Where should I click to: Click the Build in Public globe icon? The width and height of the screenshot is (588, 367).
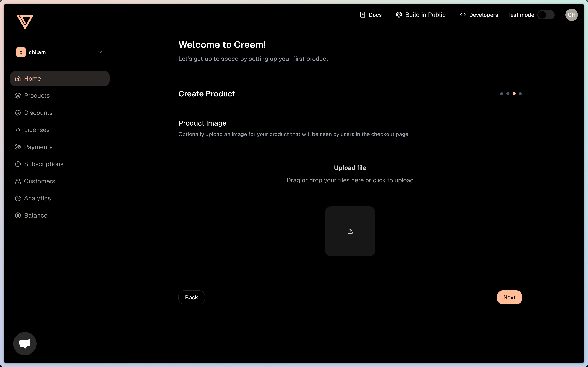tap(399, 15)
